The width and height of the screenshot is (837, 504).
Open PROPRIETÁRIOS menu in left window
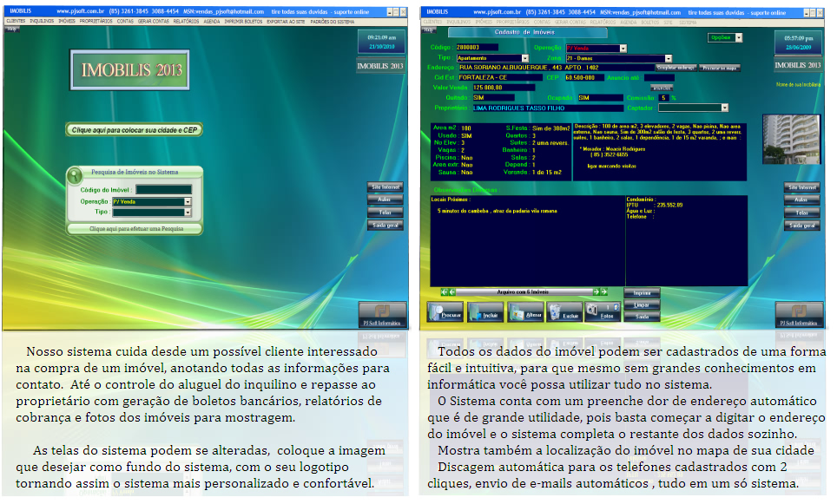point(96,22)
